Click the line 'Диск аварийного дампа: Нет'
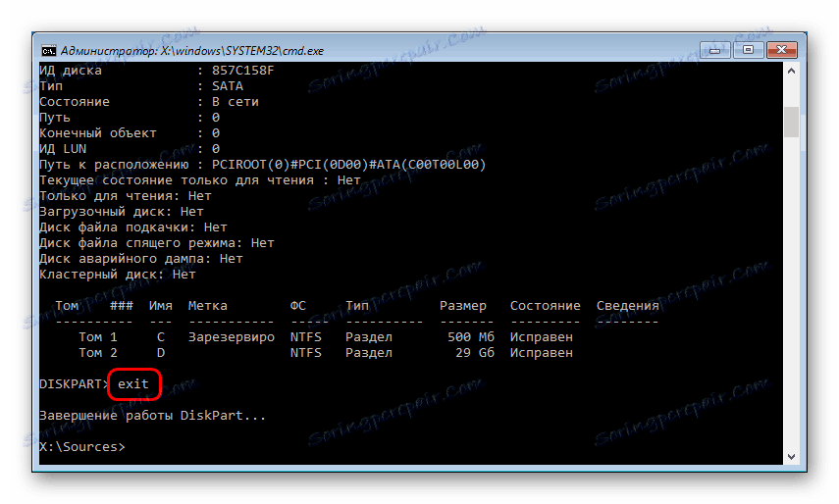The height and width of the screenshot is (504, 839). (141, 259)
